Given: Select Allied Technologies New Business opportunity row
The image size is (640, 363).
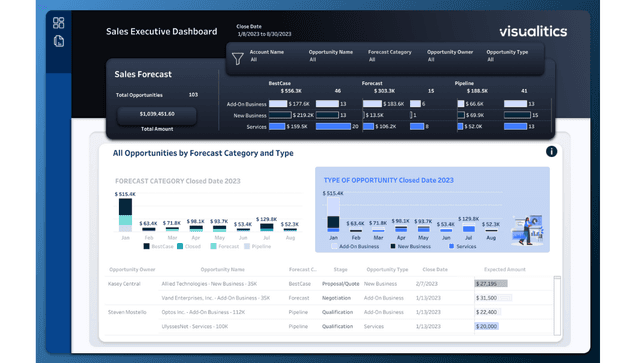Looking at the screenshot, I should 330,284.
